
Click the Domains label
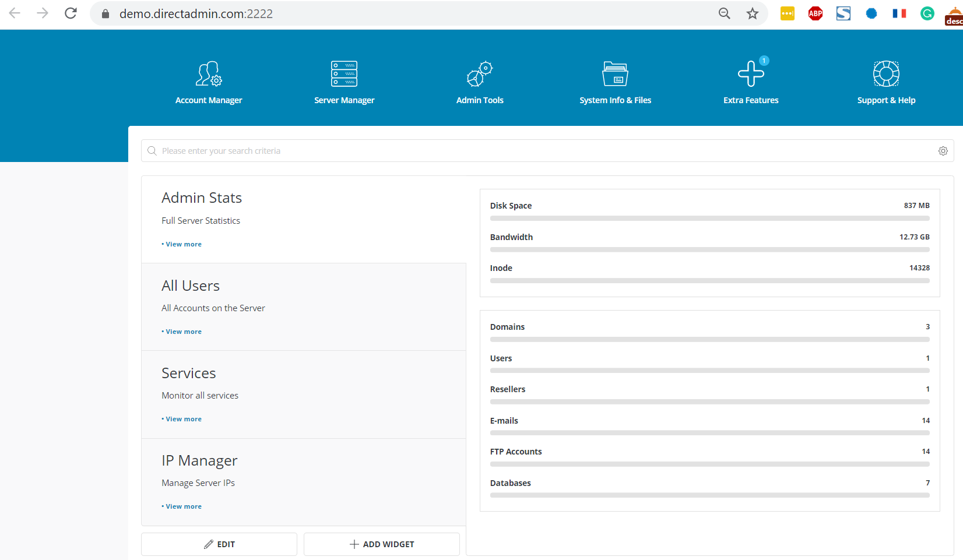pos(507,327)
